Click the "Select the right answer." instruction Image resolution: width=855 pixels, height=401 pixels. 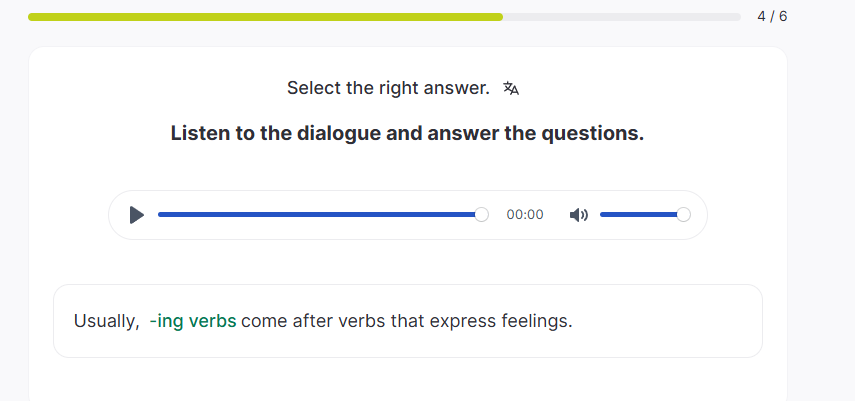tap(388, 88)
